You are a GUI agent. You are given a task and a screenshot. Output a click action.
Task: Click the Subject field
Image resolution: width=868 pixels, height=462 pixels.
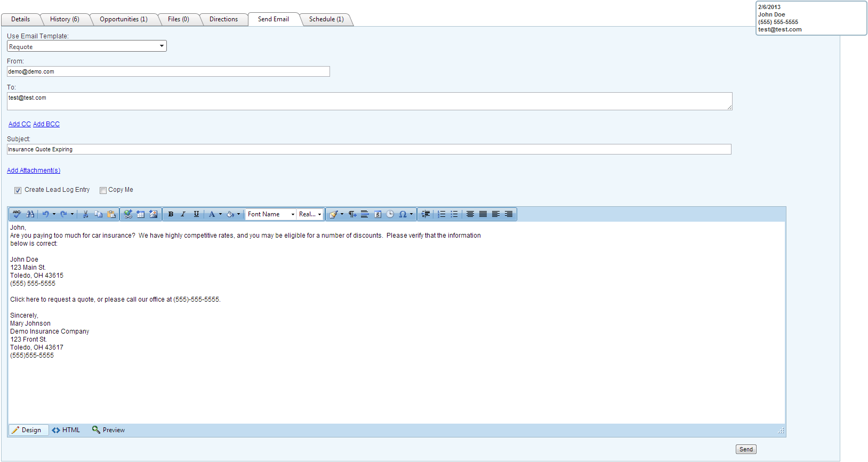pos(369,149)
